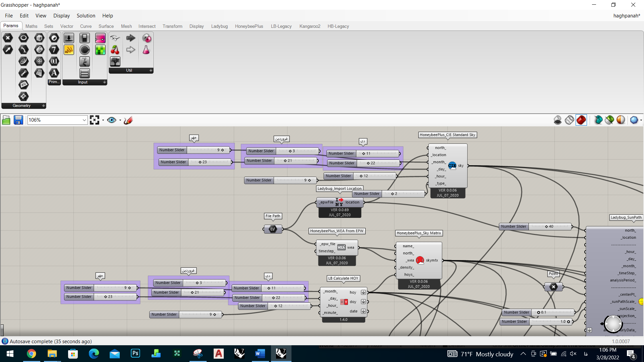Choose the Text 'A' parameter icon
Viewport: 644px width, 362px height.
tap(54, 73)
